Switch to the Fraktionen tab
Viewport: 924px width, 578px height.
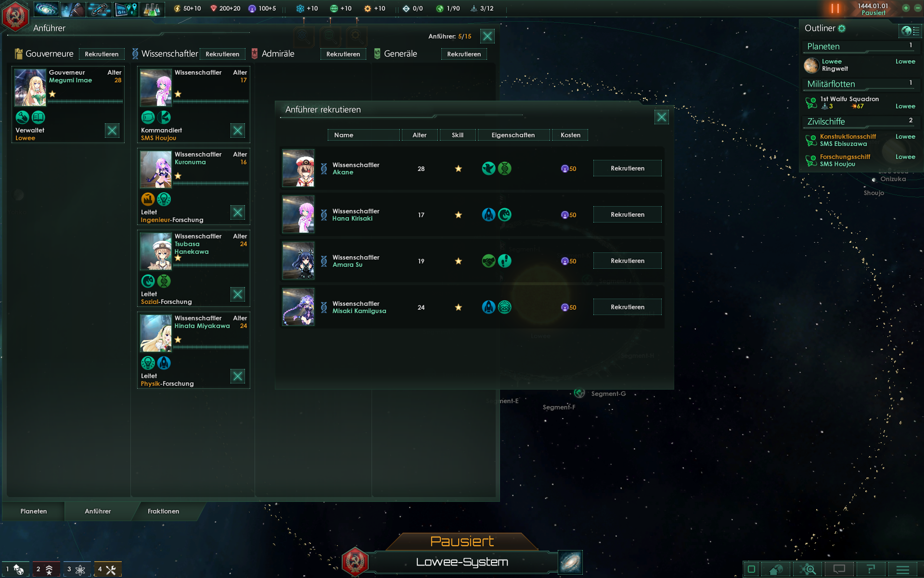164,511
